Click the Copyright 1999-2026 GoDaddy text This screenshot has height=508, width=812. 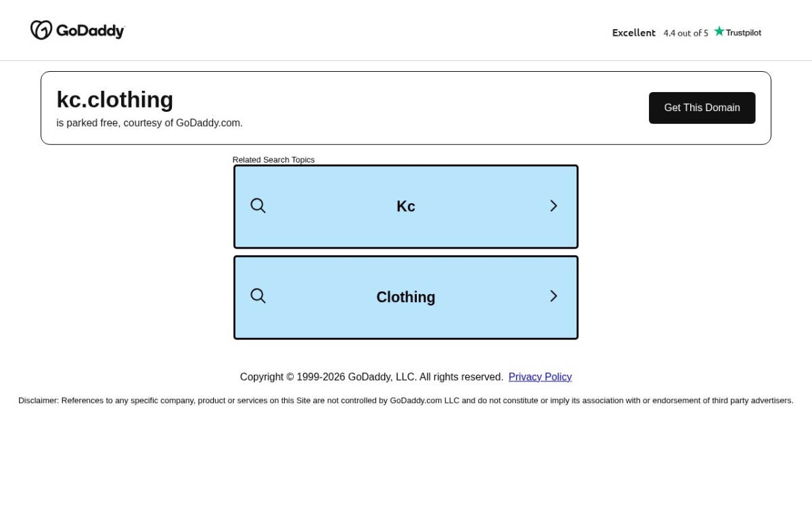pyautogui.click(x=371, y=377)
